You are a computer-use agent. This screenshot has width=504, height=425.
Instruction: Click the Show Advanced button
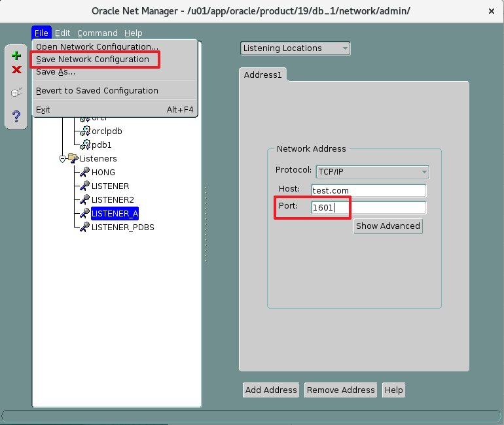pos(388,226)
